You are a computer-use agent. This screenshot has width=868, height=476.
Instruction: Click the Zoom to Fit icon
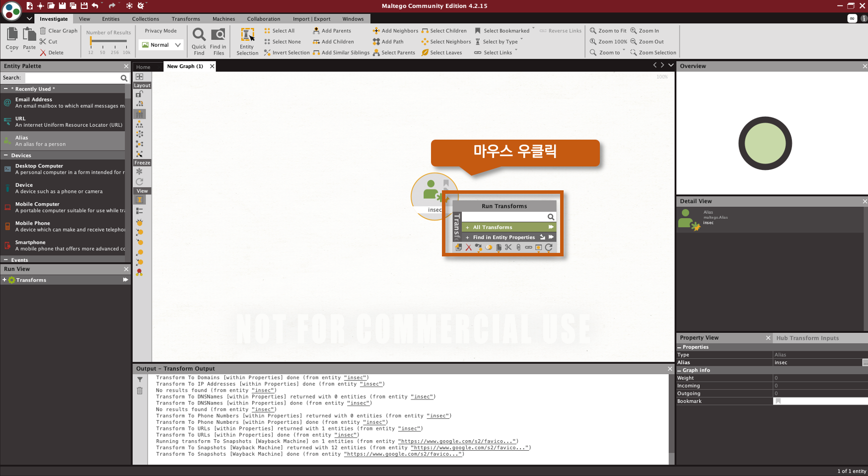click(593, 30)
